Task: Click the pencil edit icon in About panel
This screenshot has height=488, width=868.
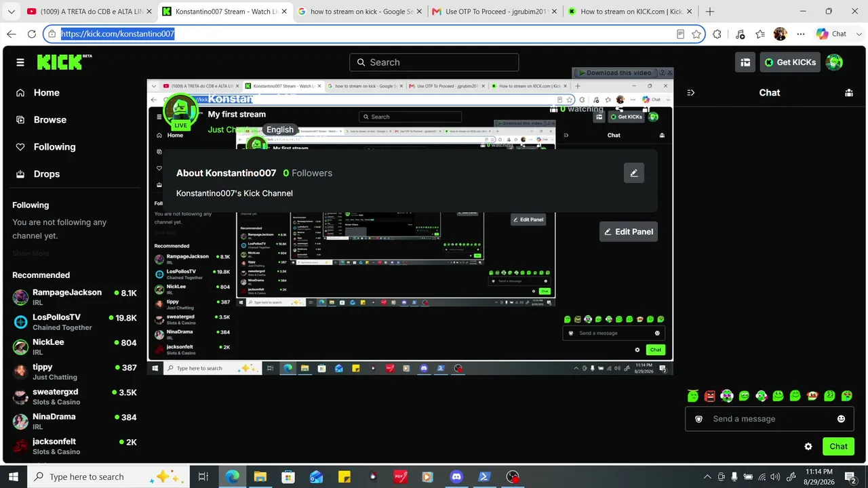Action: point(634,173)
